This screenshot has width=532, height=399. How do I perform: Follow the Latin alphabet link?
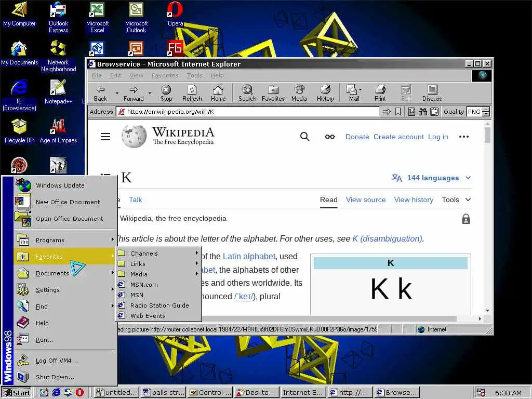click(x=249, y=256)
